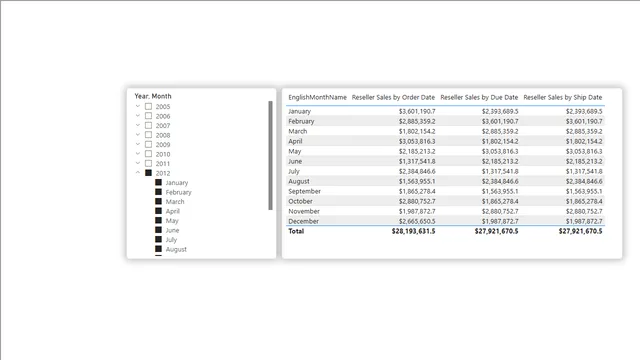Sort by Reseller Sales by Ship Date header
The height and width of the screenshot is (360, 640).
click(562, 97)
